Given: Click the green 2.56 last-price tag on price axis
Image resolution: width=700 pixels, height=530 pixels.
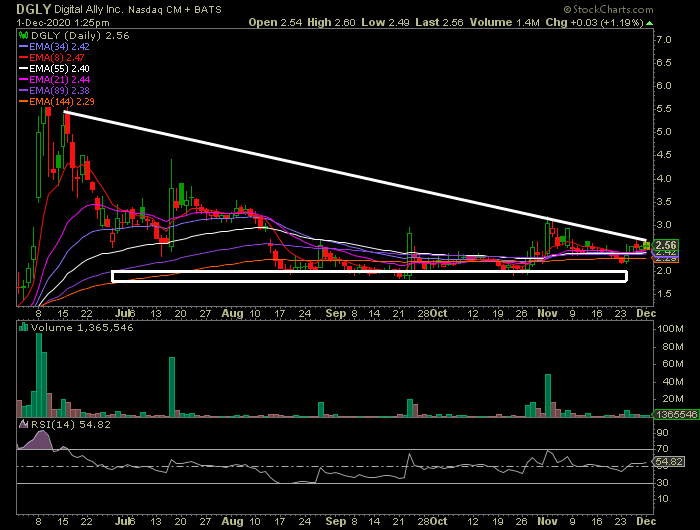Looking at the screenshot, I should 665,245.
